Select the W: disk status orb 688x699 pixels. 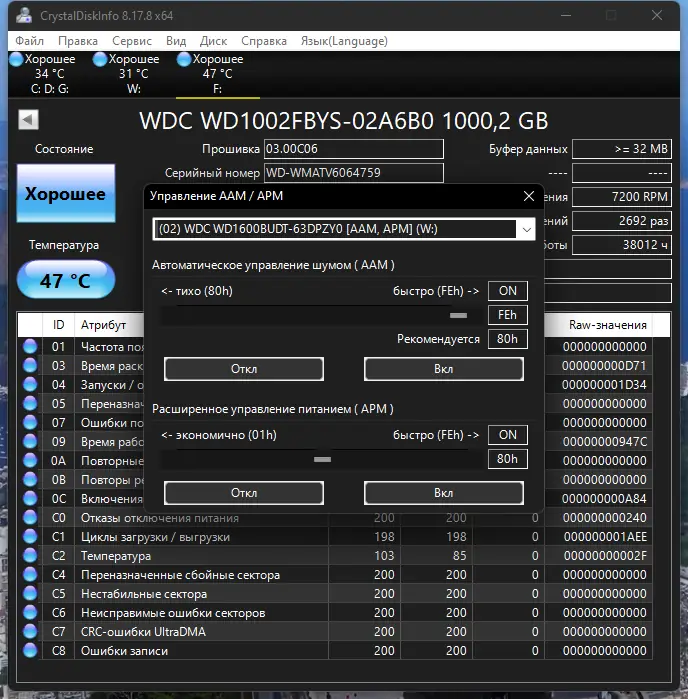pyautogui.click(x=100, y=59)
